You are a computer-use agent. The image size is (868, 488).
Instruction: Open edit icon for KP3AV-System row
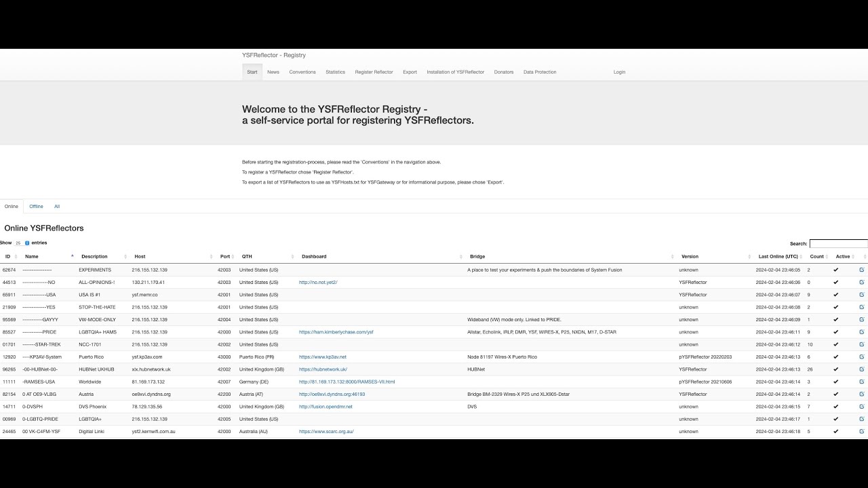click(862, 357)
